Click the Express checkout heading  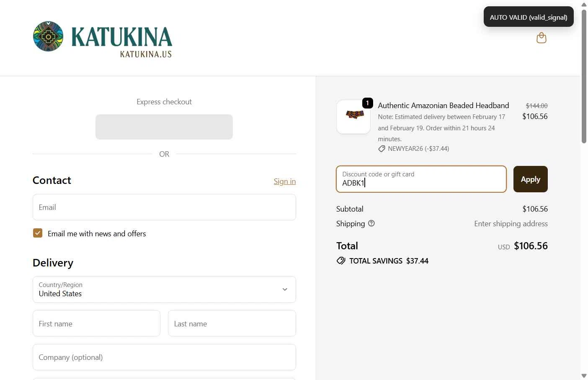tap(164, 102)
